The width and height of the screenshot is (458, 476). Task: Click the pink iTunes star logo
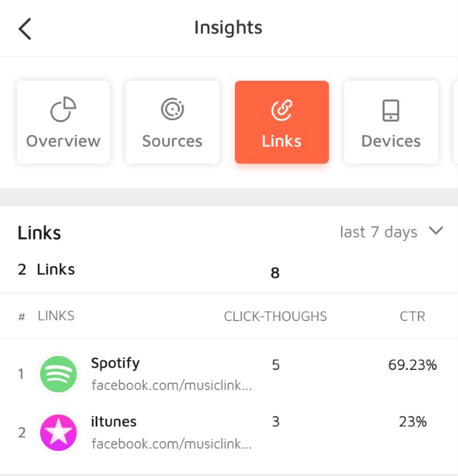59,432
